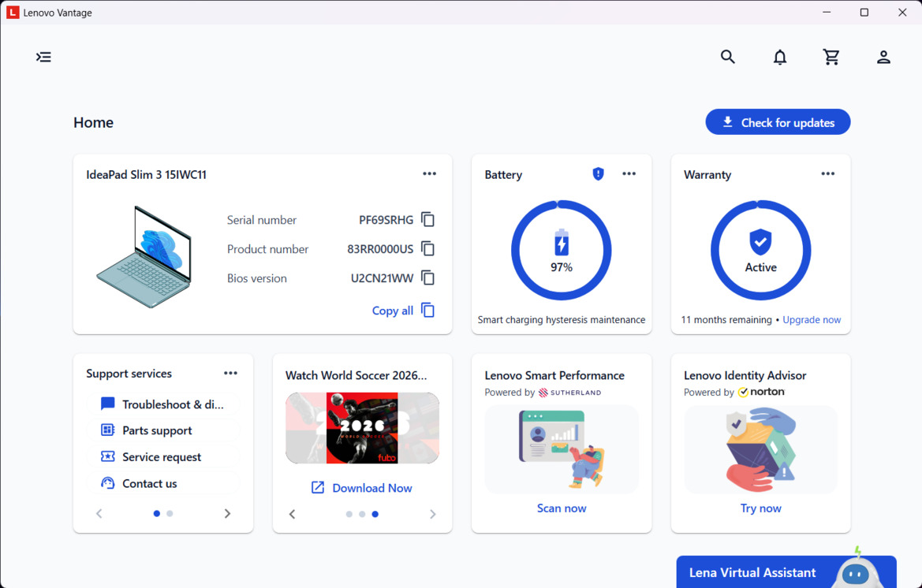Select Parts support item
The width and height of the screenshot is (922, 588).
click(x=163, y=430)
